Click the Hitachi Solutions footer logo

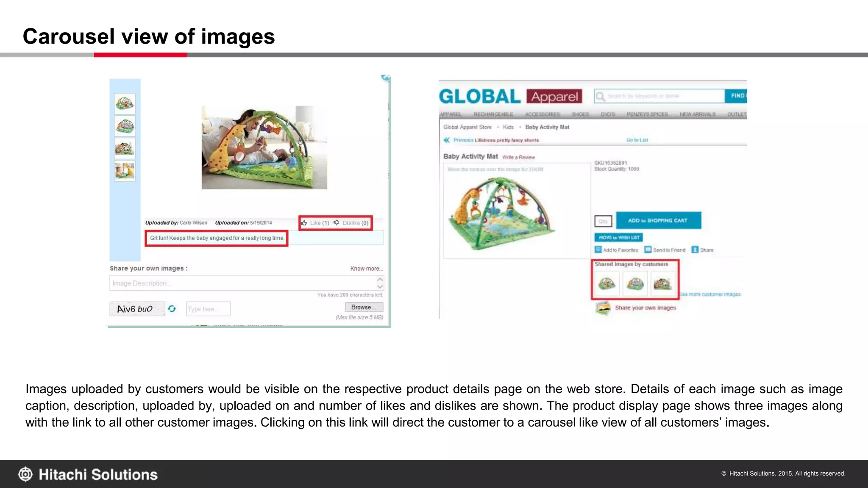click(88, 474)
